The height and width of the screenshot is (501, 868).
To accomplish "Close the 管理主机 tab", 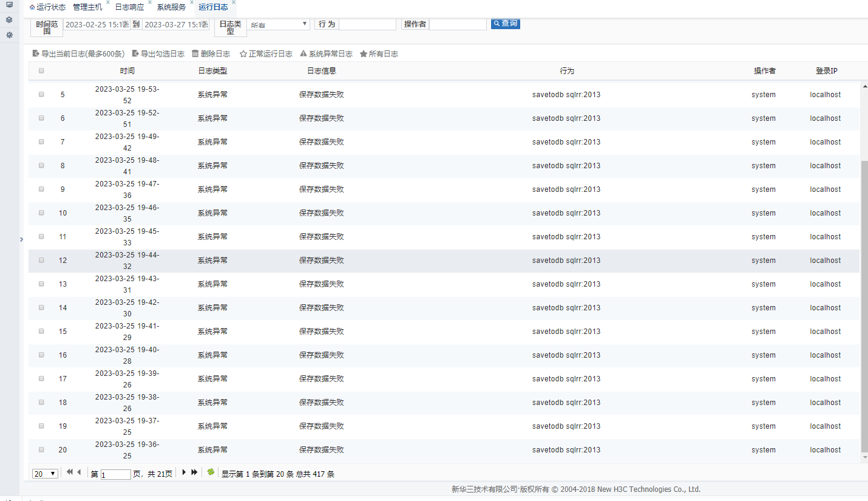I will coord(108,2).
